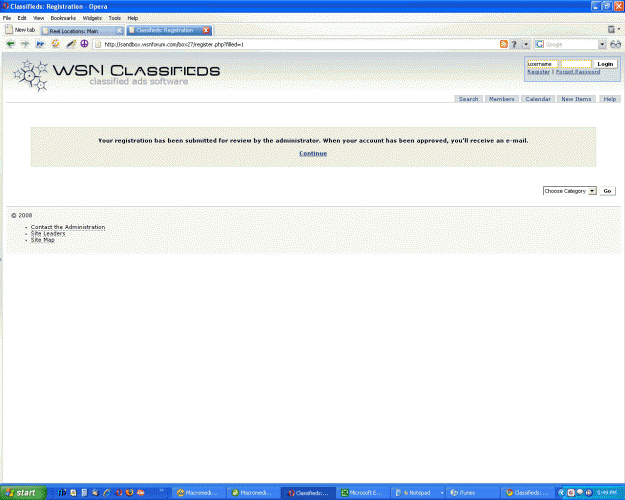Click the Contact the Administration link

tap(67, 227)
